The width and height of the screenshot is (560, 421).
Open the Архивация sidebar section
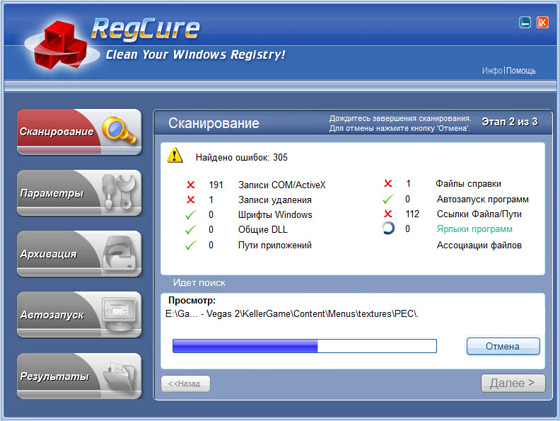click(x=79, y=254)
